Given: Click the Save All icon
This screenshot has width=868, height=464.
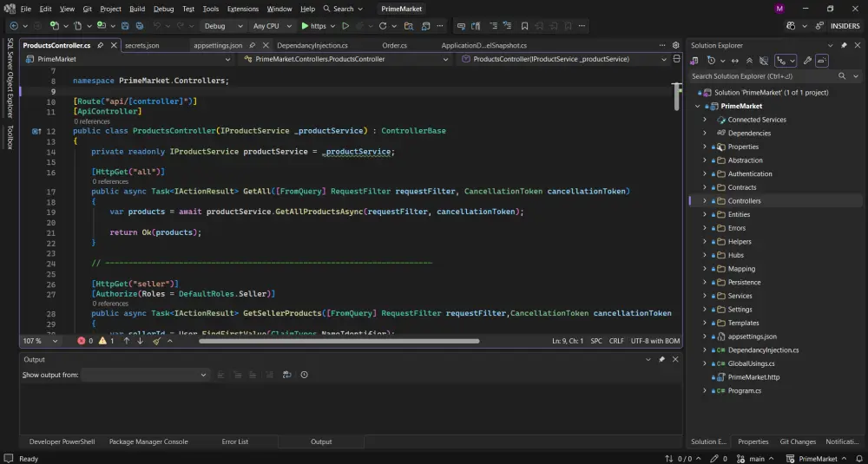Looking at the screenshot, I should click(140, 26).
